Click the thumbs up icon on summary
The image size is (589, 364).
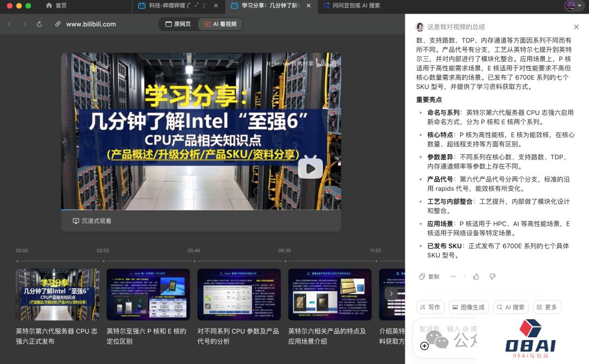[476, 276]
